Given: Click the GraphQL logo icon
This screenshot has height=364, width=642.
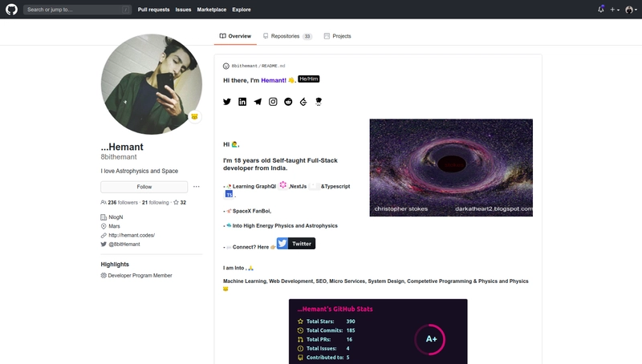Looking at the screenshot, I should [283, 185].
